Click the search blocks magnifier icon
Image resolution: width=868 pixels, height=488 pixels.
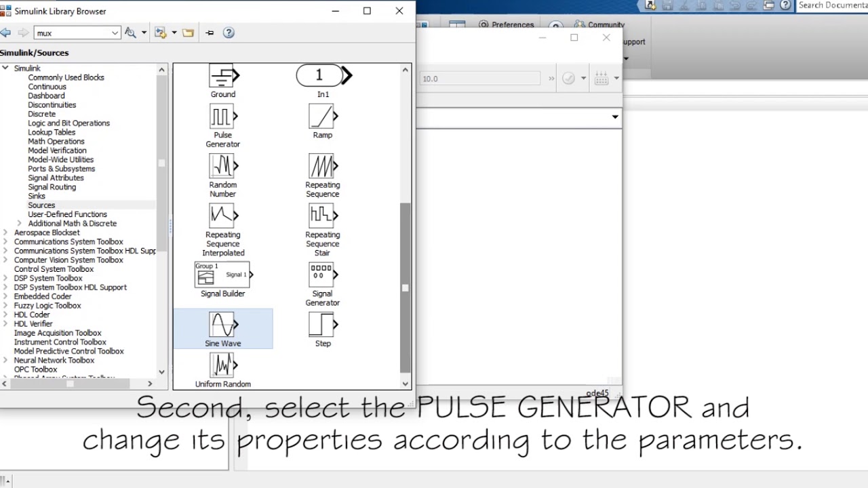click(x=131, y=33)
